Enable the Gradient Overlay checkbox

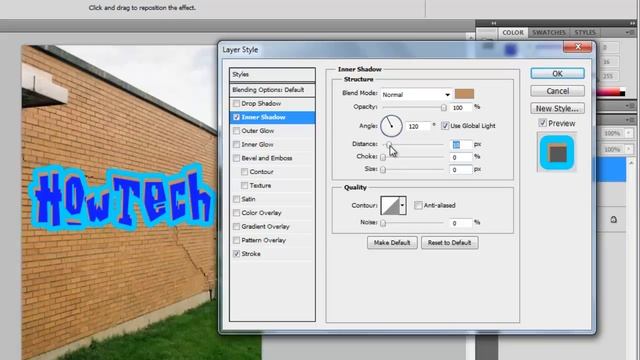236,227
